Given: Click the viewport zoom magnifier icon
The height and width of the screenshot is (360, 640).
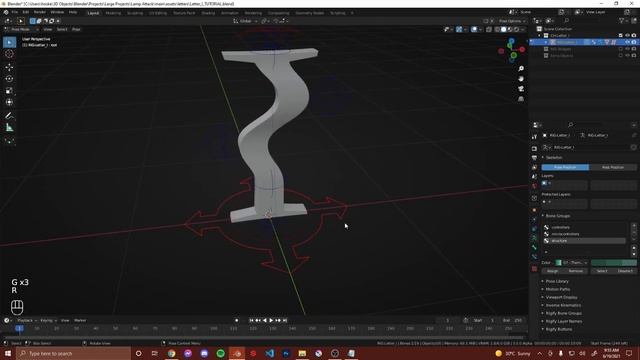Looking at the screenshot, I should 521,69.
